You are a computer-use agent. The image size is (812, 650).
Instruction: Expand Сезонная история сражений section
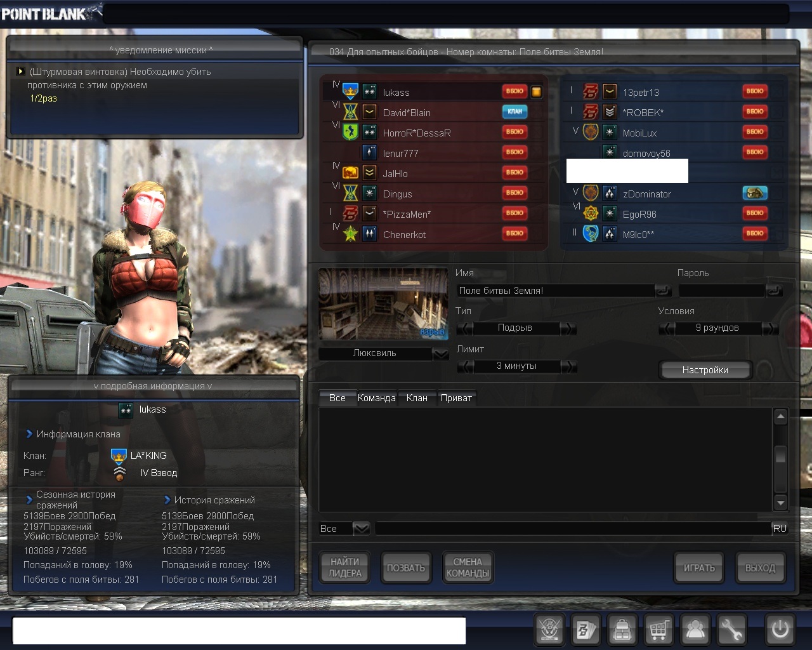click(x=29, y=500)
